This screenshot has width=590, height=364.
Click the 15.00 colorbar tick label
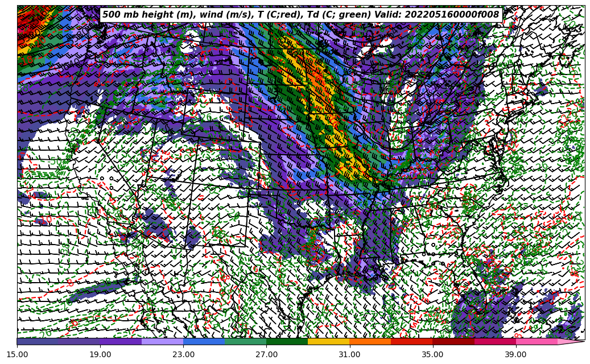[x=17, y=354]
